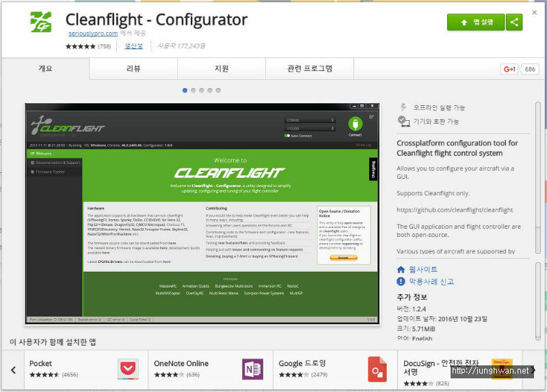Viewport: 547px width, 392px height.
Task: Click the green Connect icon in screenshot
Action: 355,124
